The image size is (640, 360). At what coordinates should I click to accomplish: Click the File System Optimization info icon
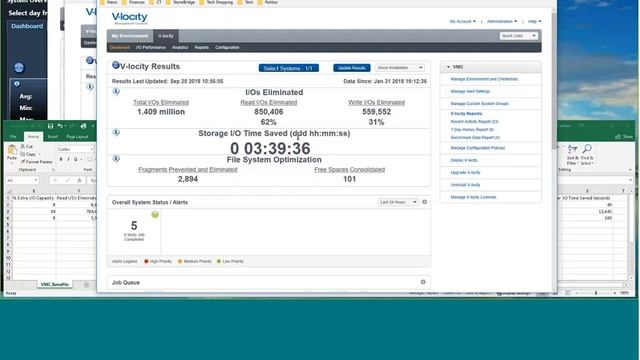116,159
